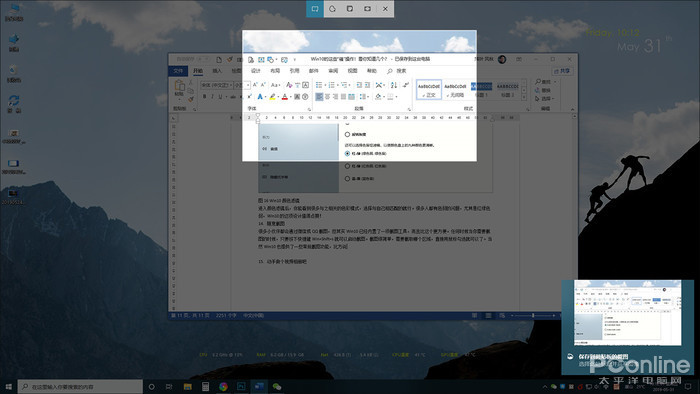Click the Clear Formatting eraser icon
This screenshot has height=394, width=700.
tap(289, 85)
